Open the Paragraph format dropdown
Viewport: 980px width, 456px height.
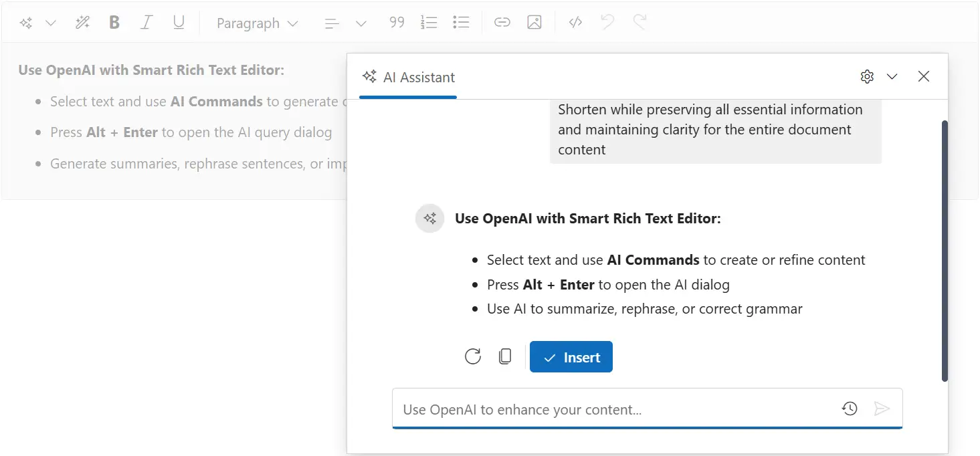click(258, 23)
